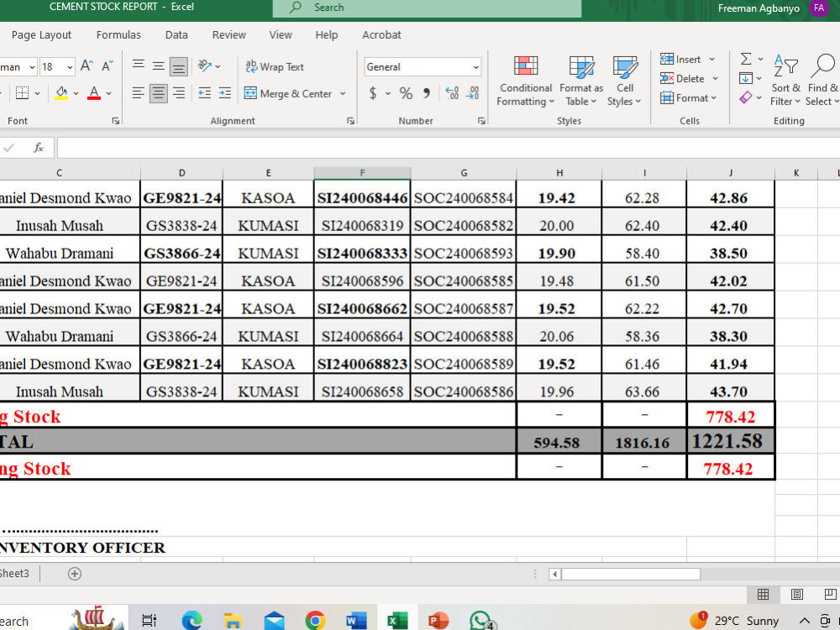The width and height of the screenshot is (840, 630).
Task: Open Alignment settings dialog launcher
Action: pyautogui.click(x=350, y=121)
